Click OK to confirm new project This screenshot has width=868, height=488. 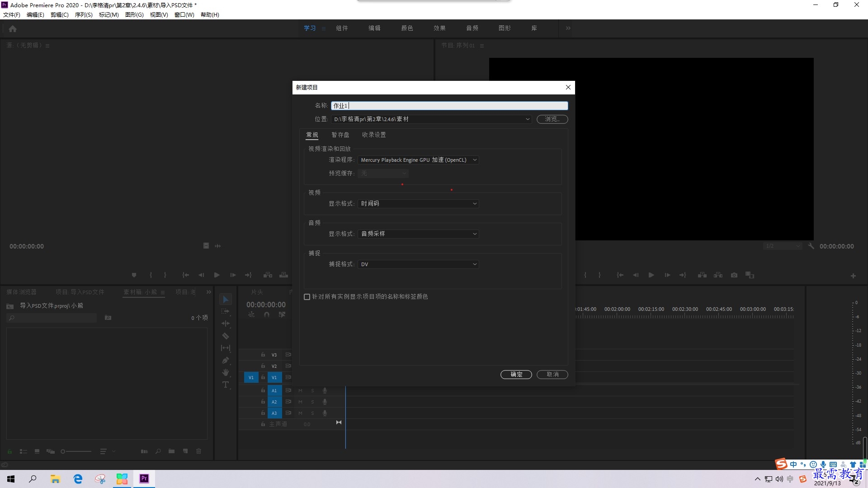pos(516,374)
